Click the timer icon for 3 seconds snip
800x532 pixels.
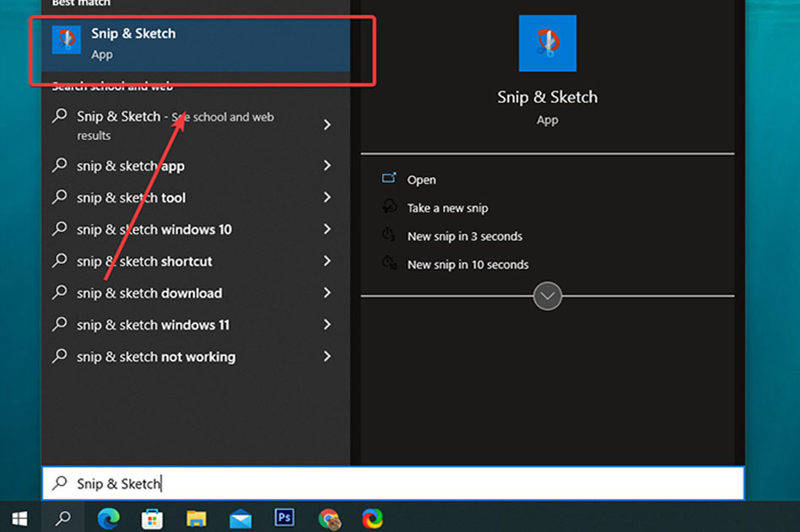389,234
